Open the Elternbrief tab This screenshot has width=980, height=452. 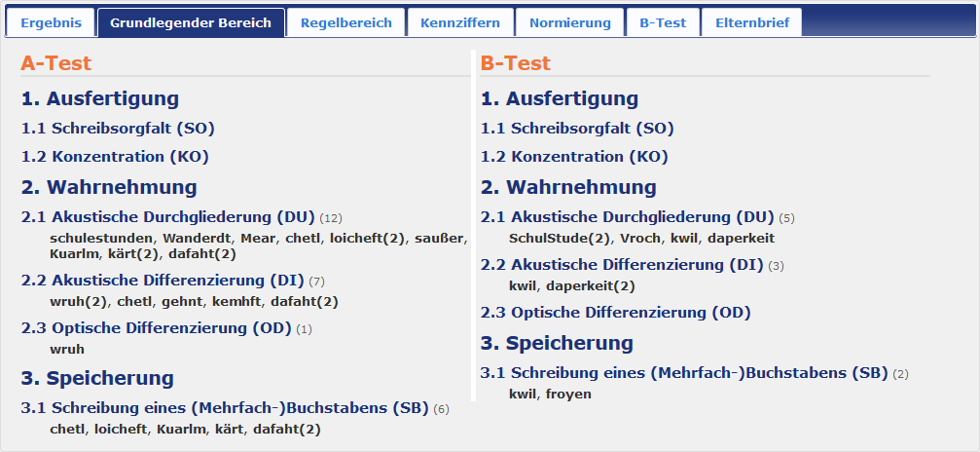(x=752, y=22)
